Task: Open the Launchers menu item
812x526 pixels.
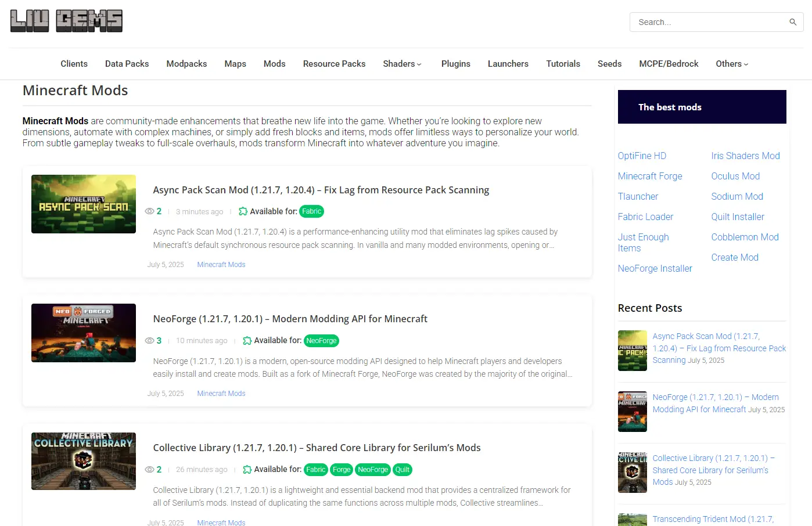Action: click(x=508, y=64)
